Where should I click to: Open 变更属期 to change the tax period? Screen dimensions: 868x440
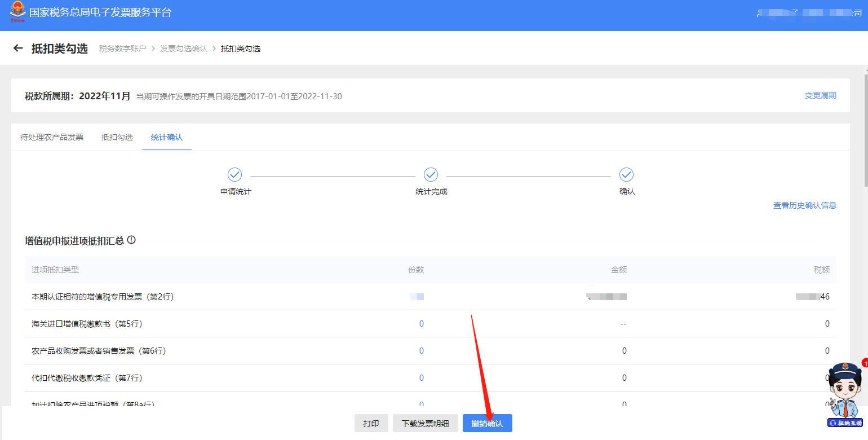(x=820, y=95)
